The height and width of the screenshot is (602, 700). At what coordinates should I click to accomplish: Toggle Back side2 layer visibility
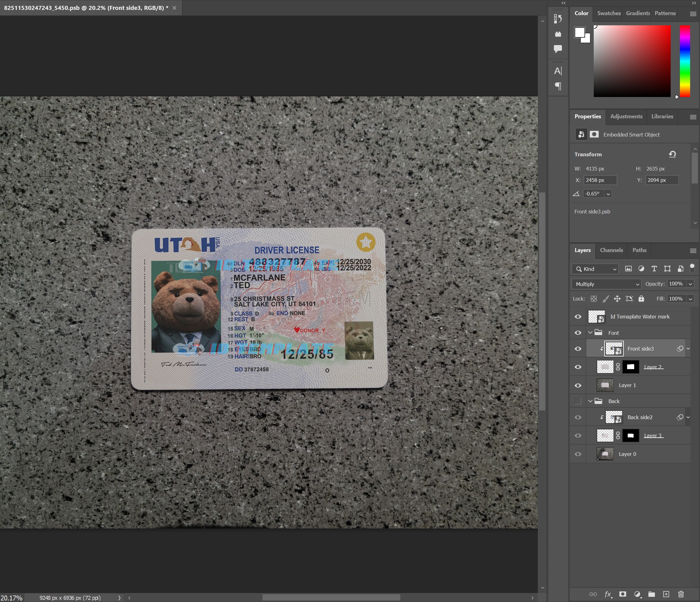point(578,418)
